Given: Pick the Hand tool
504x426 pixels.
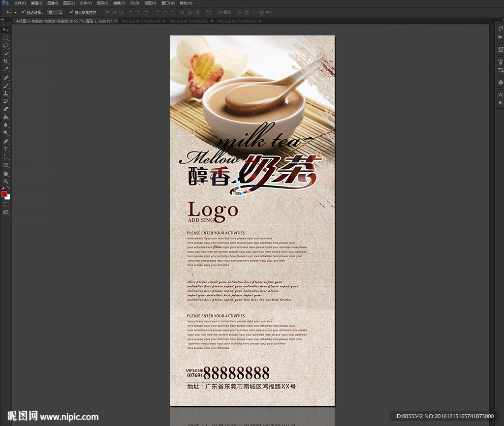Looking at the screenshot, I should pyautogui.click(x=6, y=174).
